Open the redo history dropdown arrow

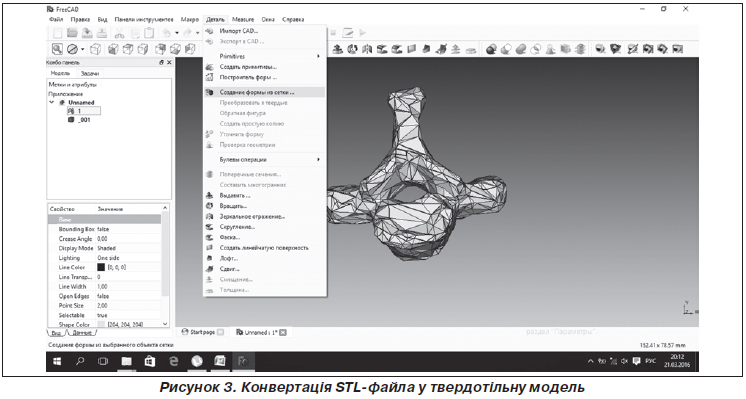pyautogui.click(x=197, y=33)
